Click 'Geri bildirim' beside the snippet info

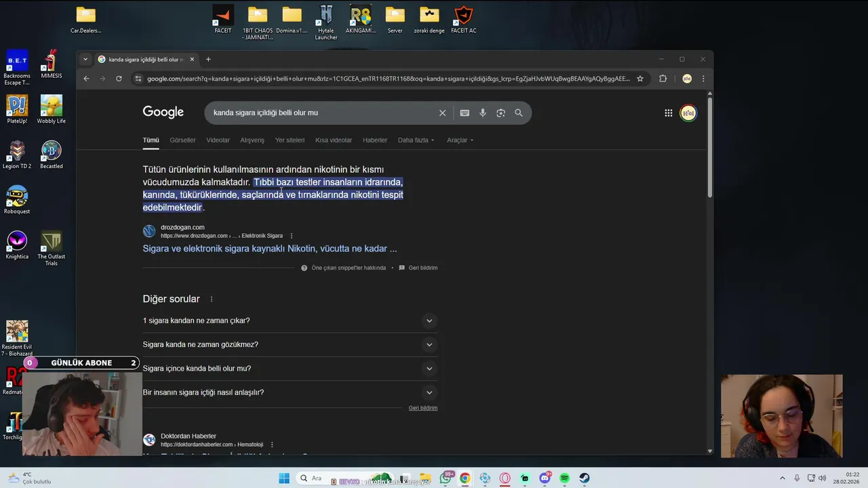[x=423, y=268]
